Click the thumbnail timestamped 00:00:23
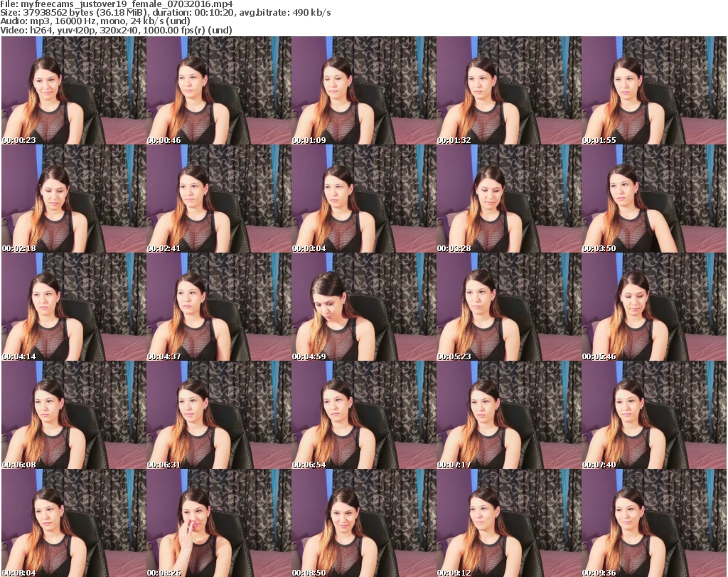This screenshot has height=577, width=728. pyautogui.click(x=74, y=90)
